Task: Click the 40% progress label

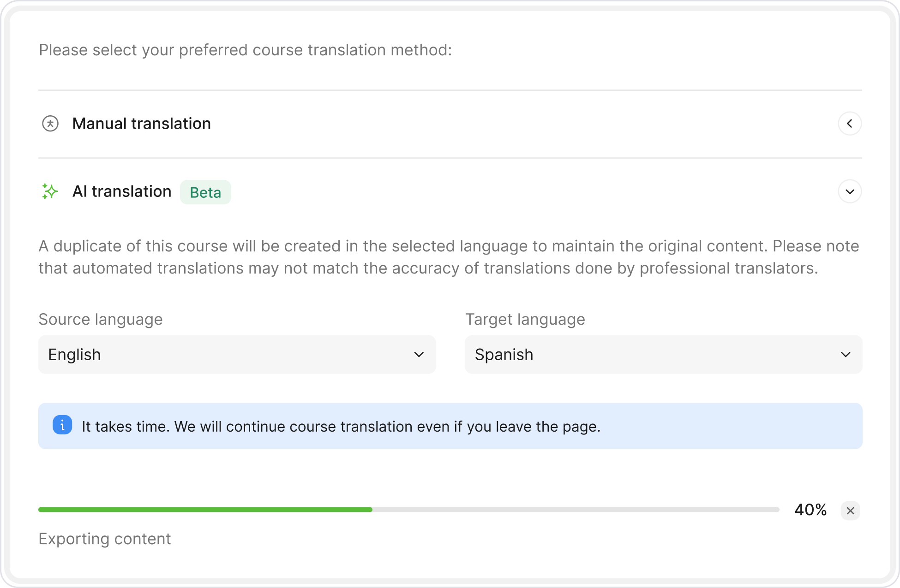Action: pos(810,510)
